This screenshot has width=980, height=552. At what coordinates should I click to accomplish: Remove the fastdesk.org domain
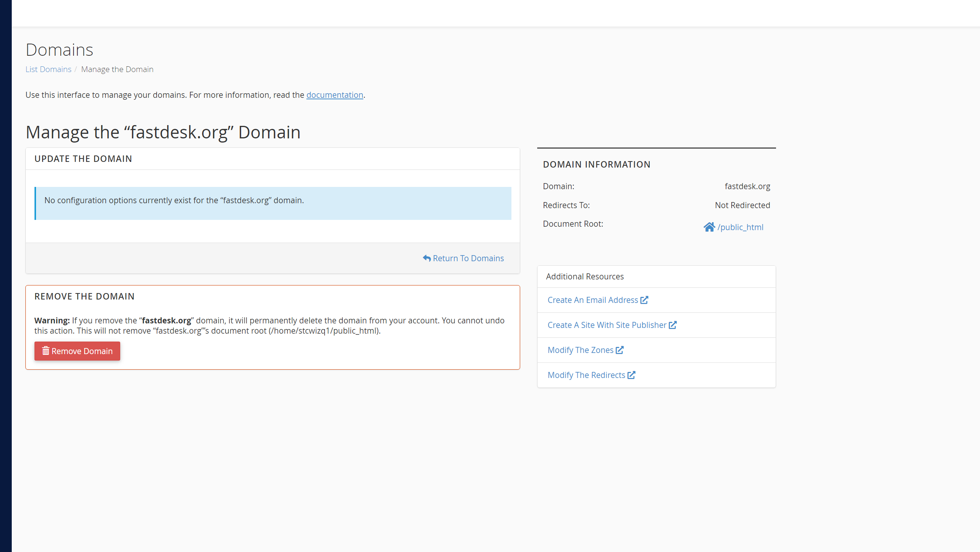77,351
